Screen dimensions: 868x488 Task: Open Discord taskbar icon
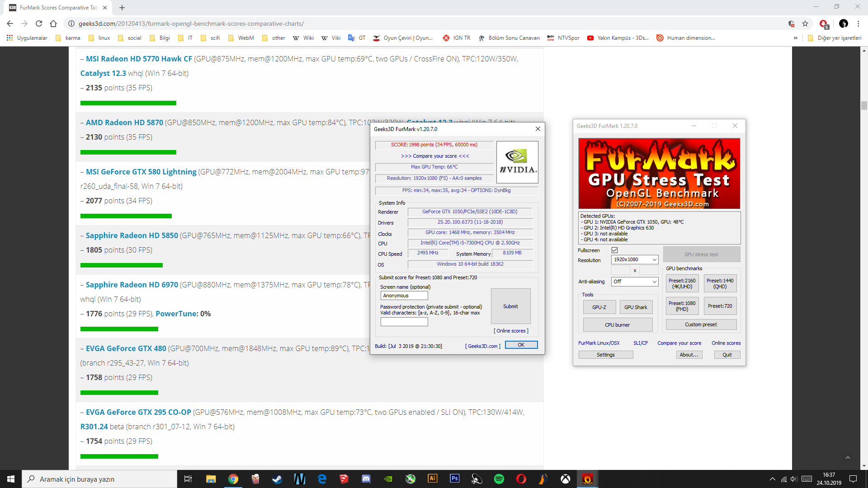[x=366, y=479]
